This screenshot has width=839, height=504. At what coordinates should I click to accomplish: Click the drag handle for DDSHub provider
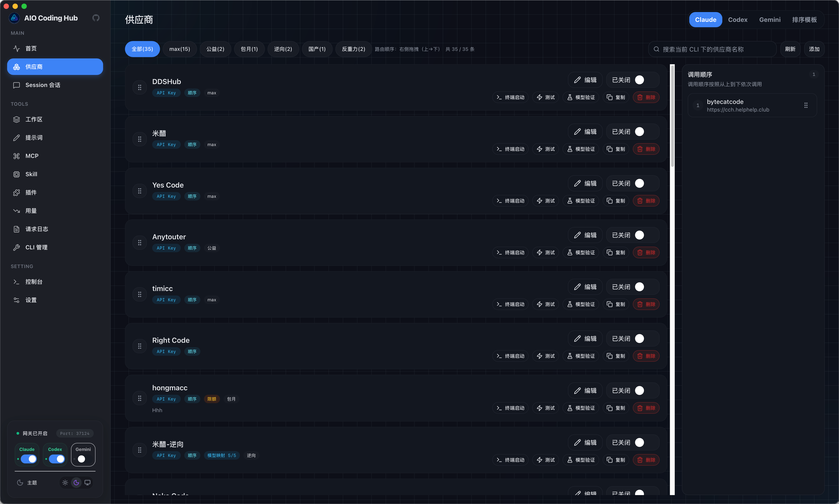coord(140,88)
